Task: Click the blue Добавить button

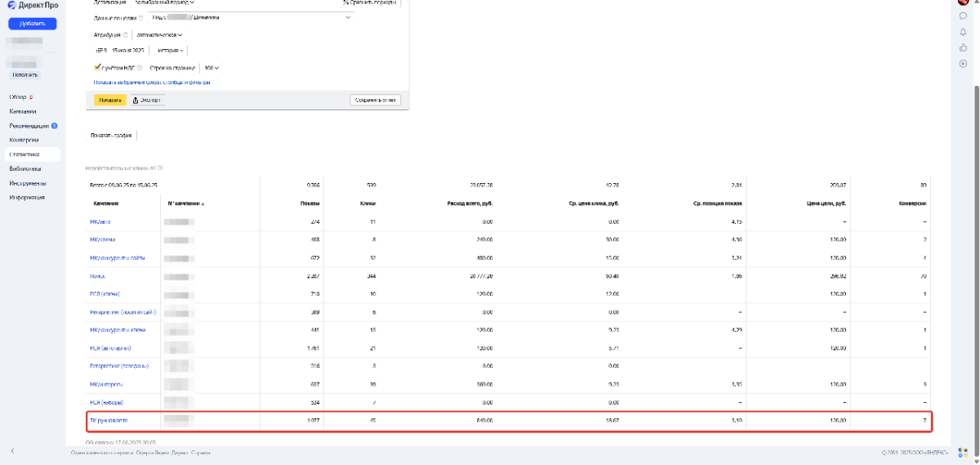Action: (32, 24)
